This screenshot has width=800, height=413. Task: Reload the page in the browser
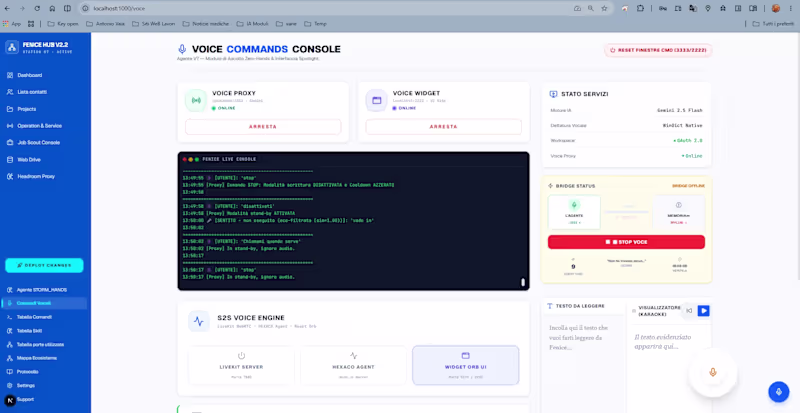37,8
